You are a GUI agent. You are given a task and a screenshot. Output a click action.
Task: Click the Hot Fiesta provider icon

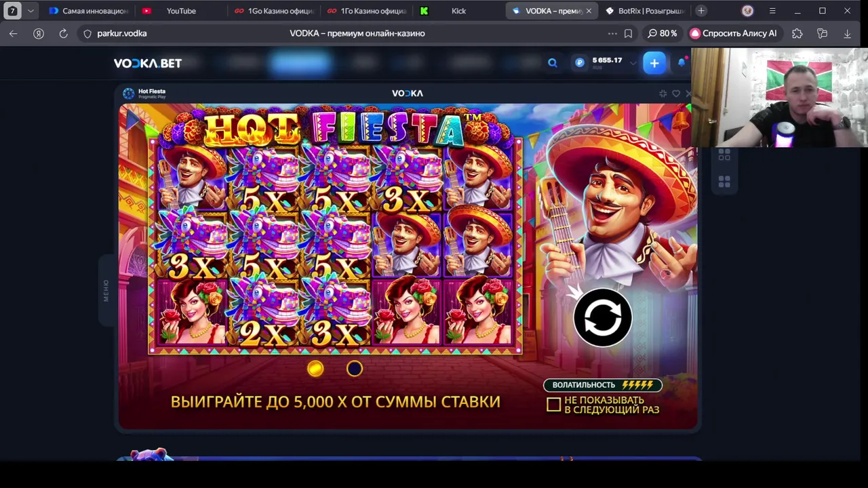click(129, 94)
